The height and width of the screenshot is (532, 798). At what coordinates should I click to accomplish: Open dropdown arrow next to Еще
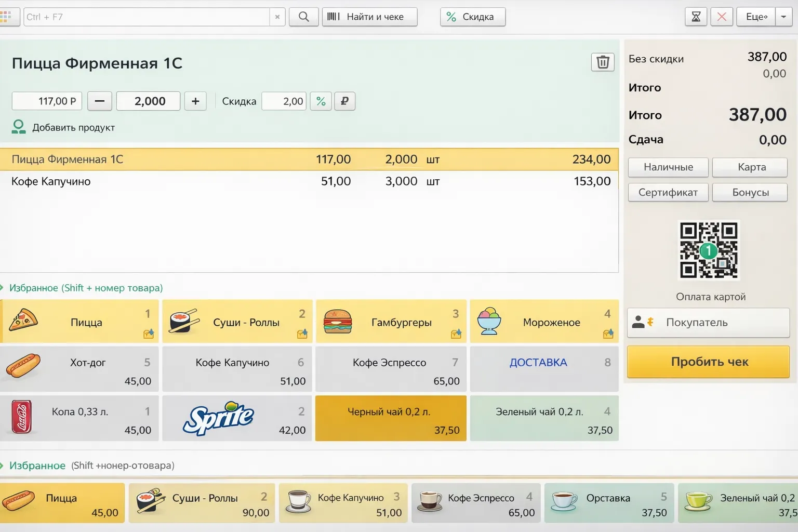tap(783, 17)
